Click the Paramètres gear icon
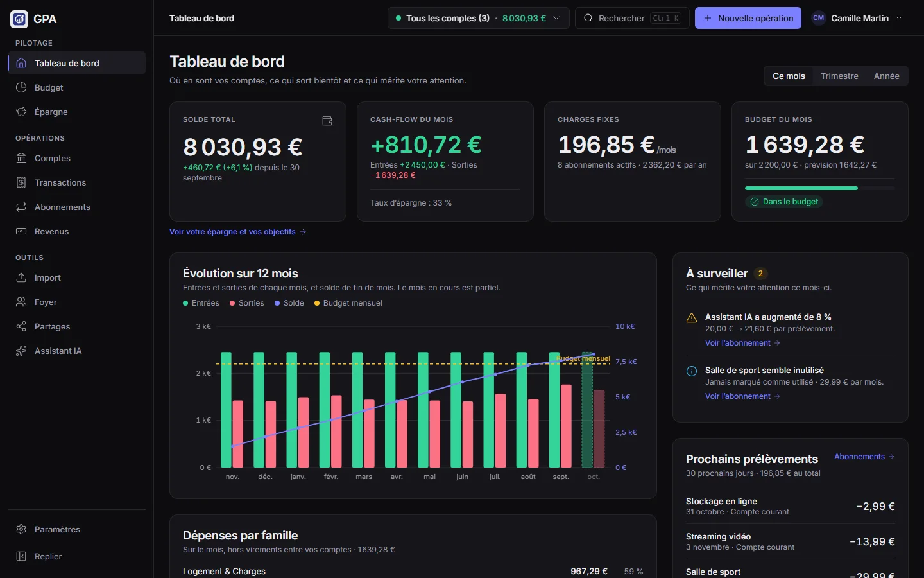 (21, 529)
